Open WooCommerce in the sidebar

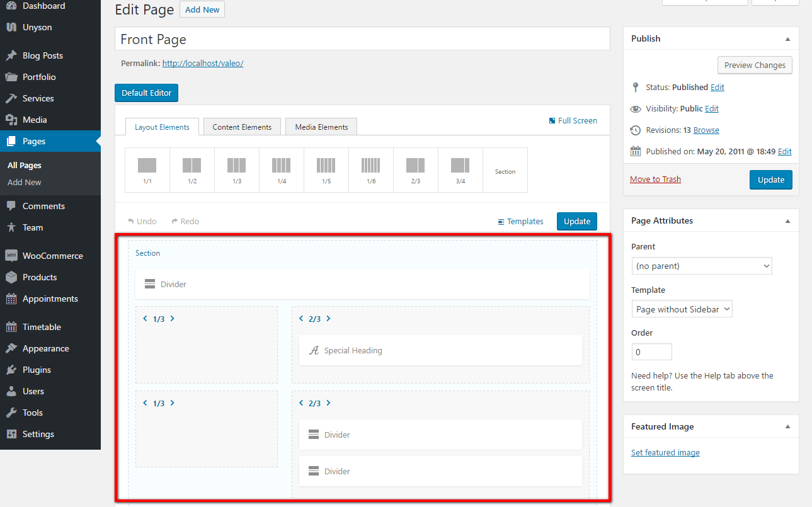click(52, 256)
